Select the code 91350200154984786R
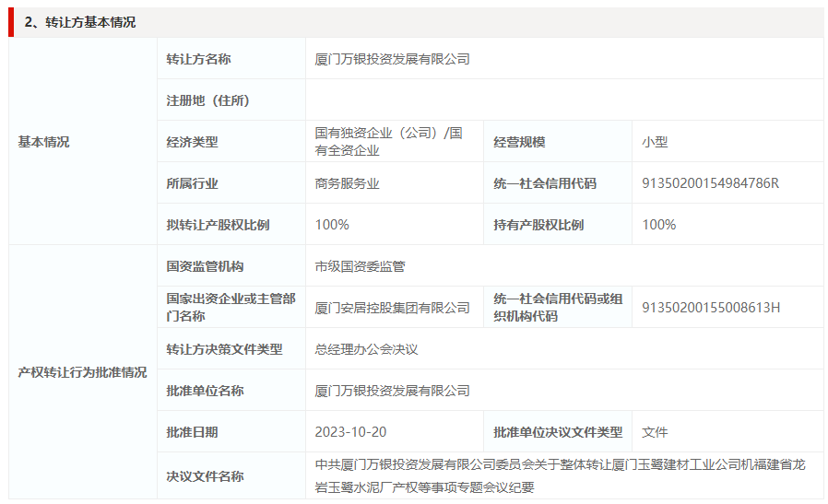Image resolution: width=828 pixels, height=504 pixels. pyautogui.click(x=710, y=183)
